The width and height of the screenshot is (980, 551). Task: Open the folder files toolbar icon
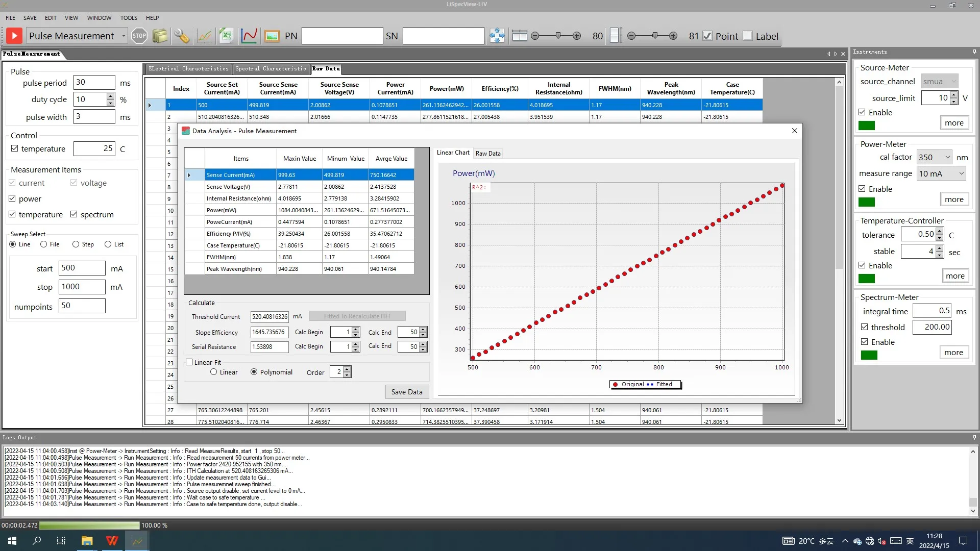tap(160, 36)
